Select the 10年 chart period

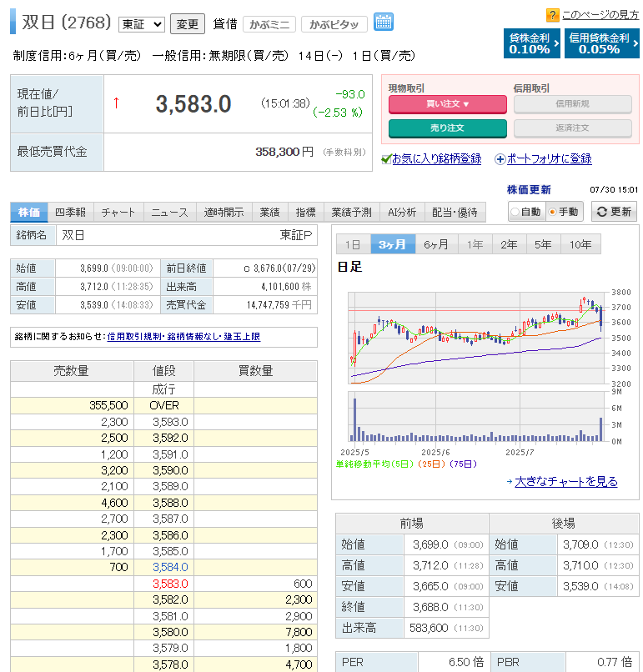pos(580,244)
